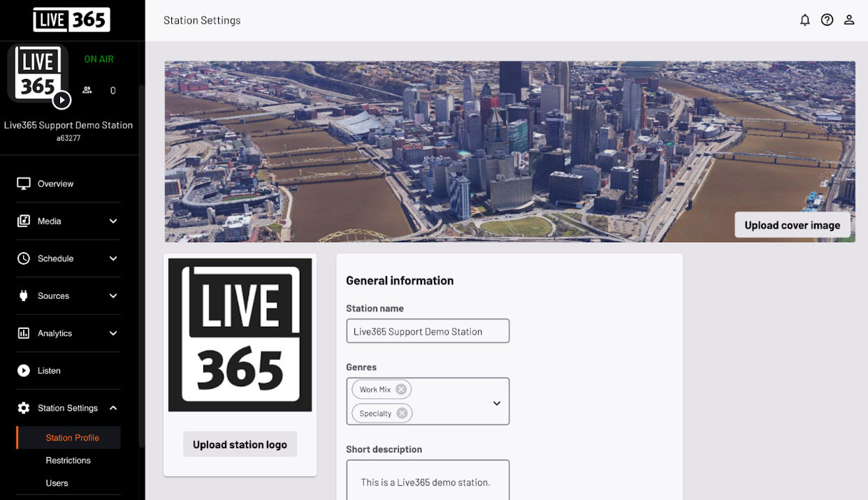Open the notifications bell
This screenshot has width=868, height=500.
click(805, 20)
